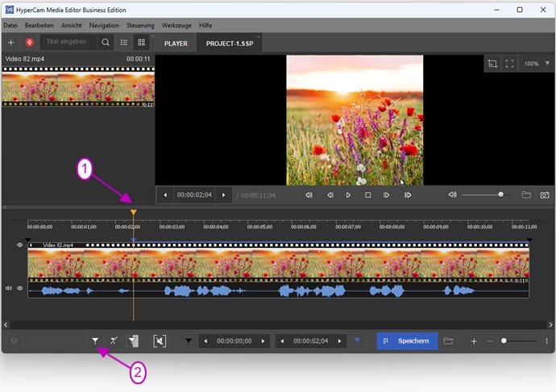Open the timeline options three-dot menu
The image size is (556, 392).
coord(547,341)
